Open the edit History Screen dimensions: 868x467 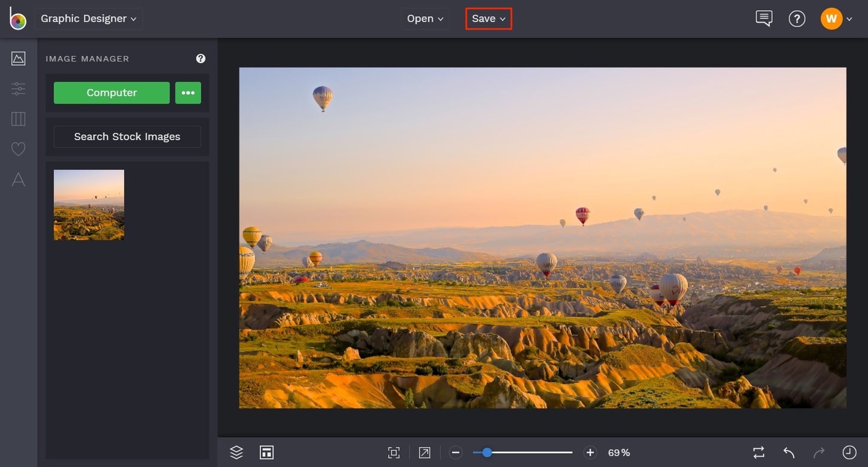click(849, 452)
